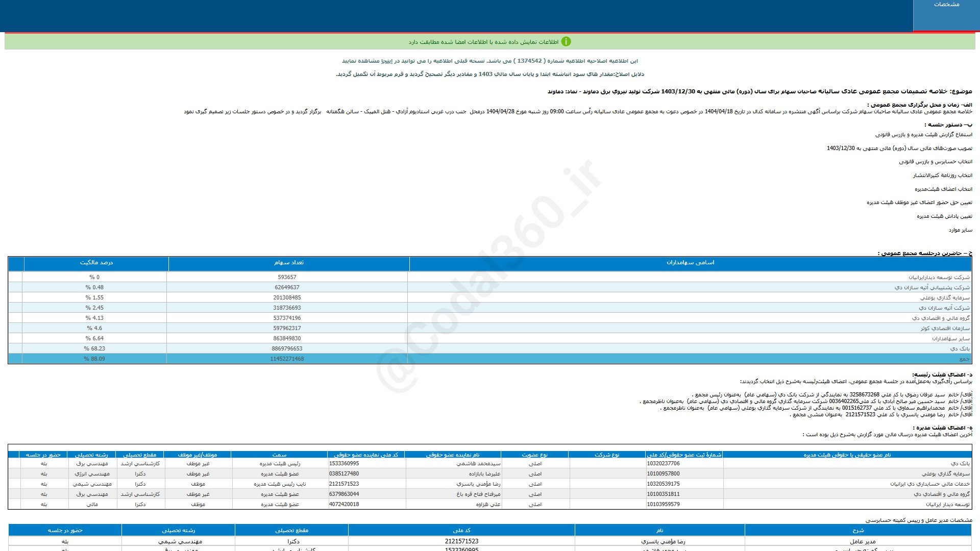Select the سازمان اقتصادی کوثر shareholder name
This screenshot has width=980, height=551.
tap(945, 328)
